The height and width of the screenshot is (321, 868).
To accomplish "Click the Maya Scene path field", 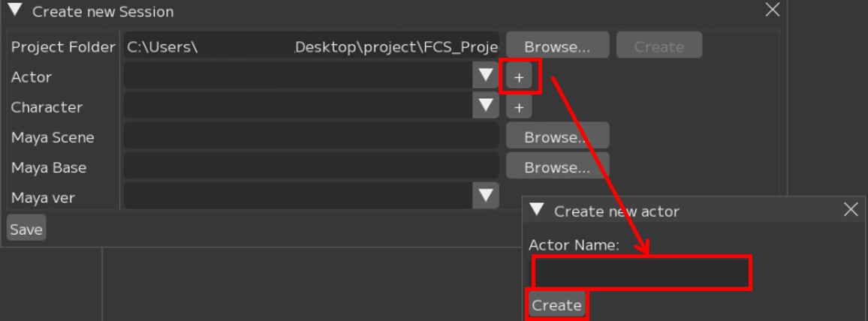I will tap(311, 137).
